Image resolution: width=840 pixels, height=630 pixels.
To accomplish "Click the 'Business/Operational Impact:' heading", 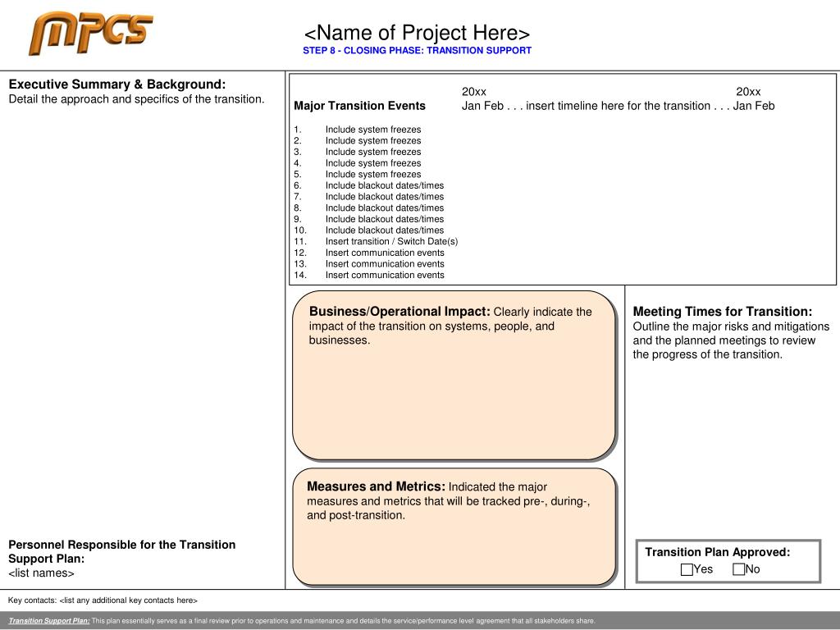I will 399,311.
